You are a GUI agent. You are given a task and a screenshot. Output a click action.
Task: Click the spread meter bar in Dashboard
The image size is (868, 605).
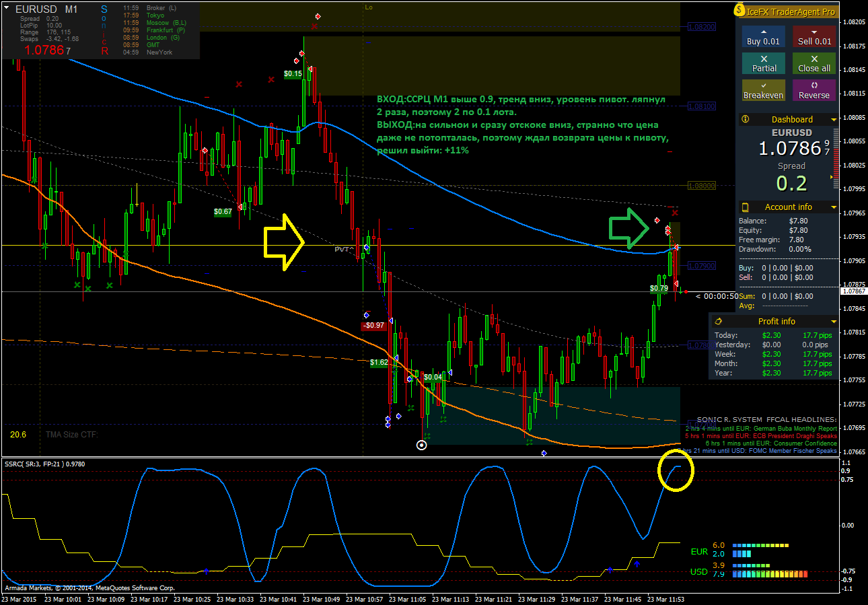835,157
